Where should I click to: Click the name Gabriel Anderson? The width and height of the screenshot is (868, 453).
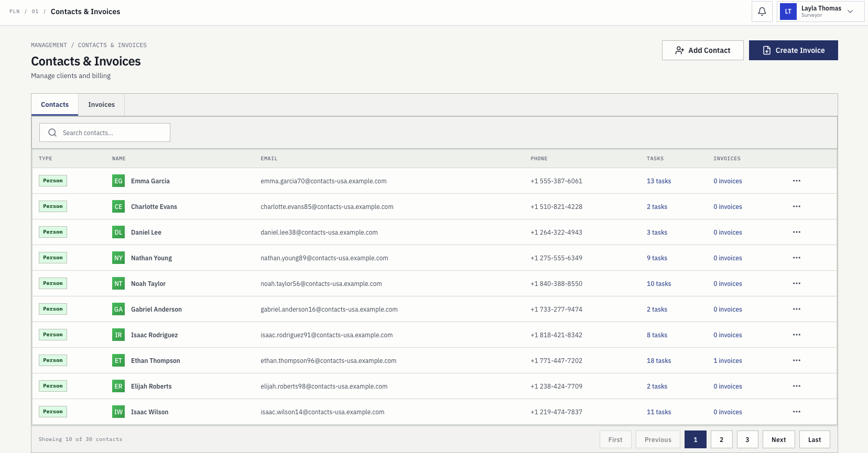156,310
